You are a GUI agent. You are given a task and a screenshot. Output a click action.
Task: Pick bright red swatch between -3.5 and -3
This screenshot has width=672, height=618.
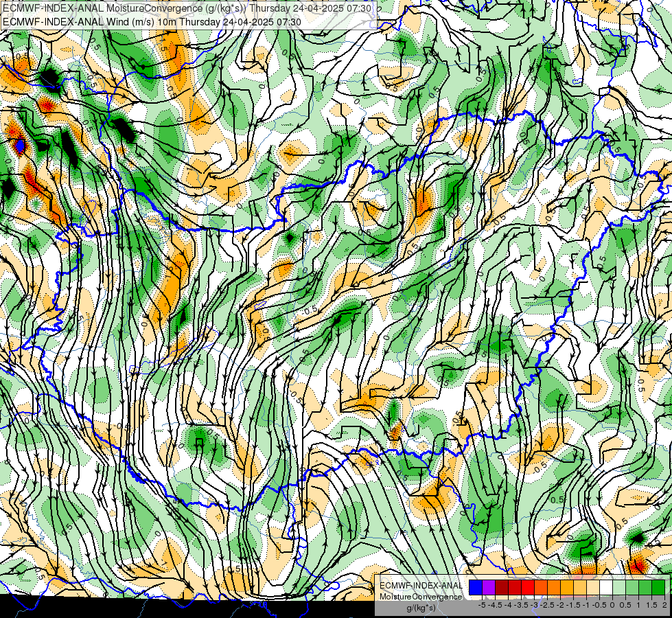[x=528, y=588]
